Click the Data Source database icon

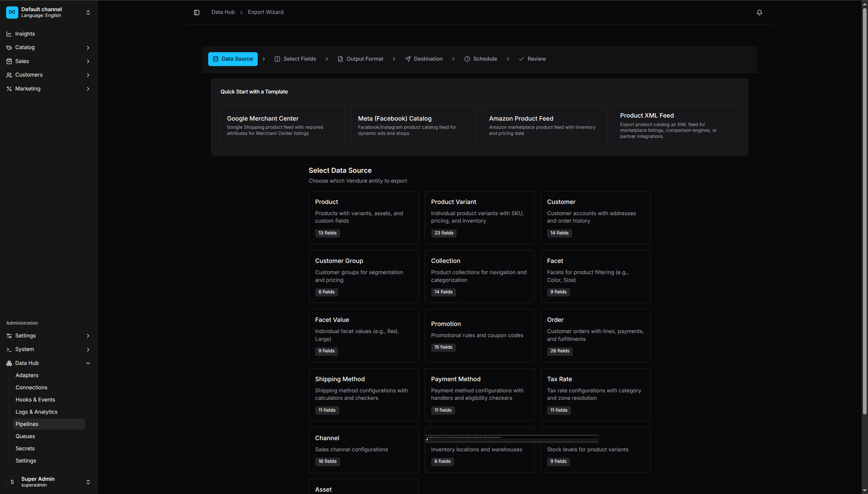point(216,59)
